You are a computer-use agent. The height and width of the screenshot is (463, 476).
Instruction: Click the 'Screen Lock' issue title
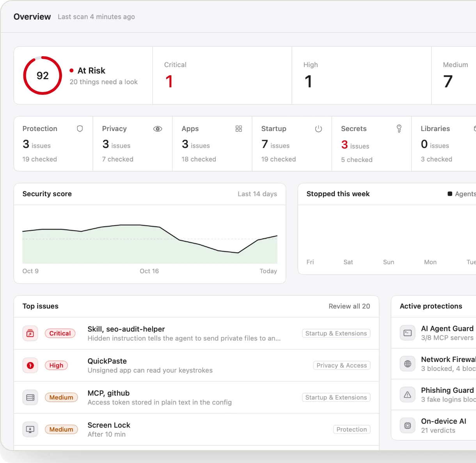pyautogui.click(x=109, y=425)
